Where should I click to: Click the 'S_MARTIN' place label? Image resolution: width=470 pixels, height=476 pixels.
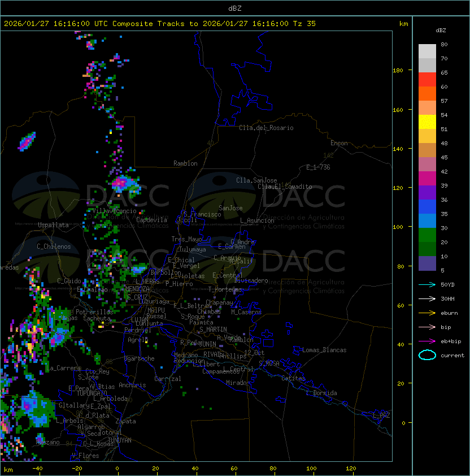(x=213, y=330)
